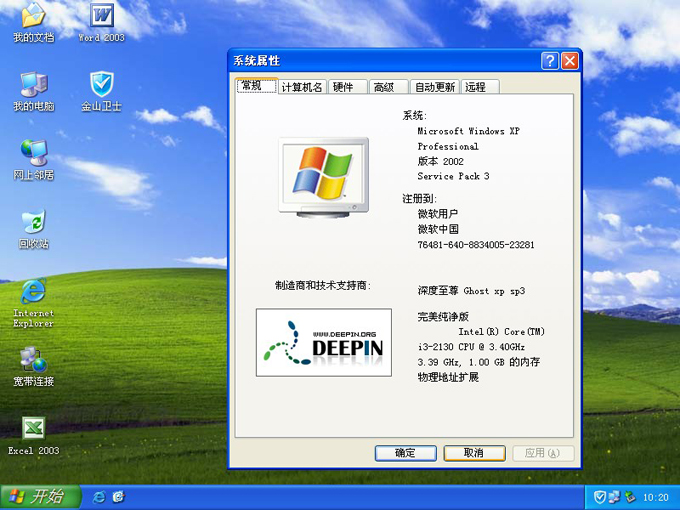Screen dimensions: 680x510
Task: Click the second quick launch icon next to IE
Action: (118, 497)
